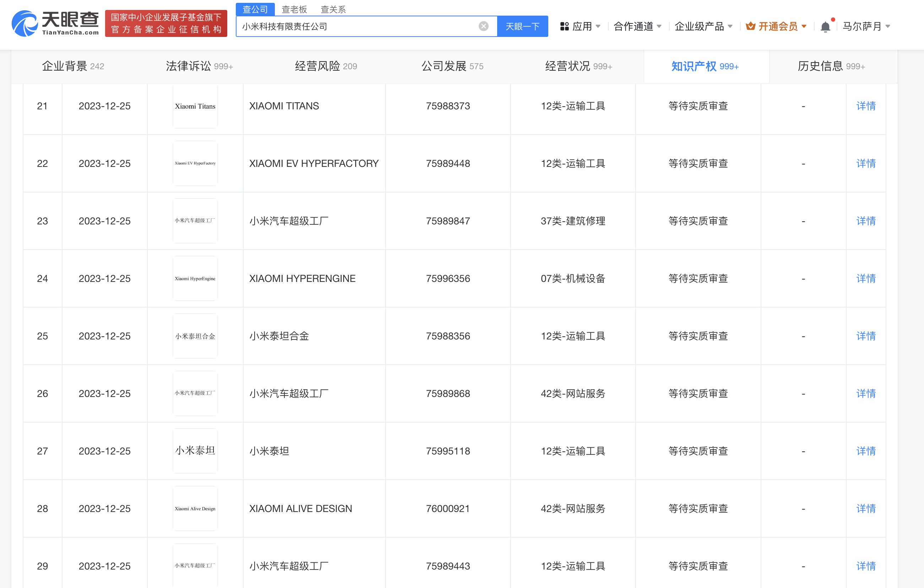
Task: Open the Xiaomi Alive Design trademark image
Action: coord(195,508)
